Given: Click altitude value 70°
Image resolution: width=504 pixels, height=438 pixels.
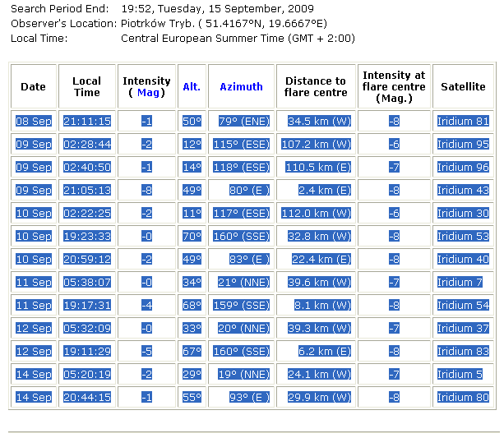Looking at the screenshot, I should click(192, 236).
